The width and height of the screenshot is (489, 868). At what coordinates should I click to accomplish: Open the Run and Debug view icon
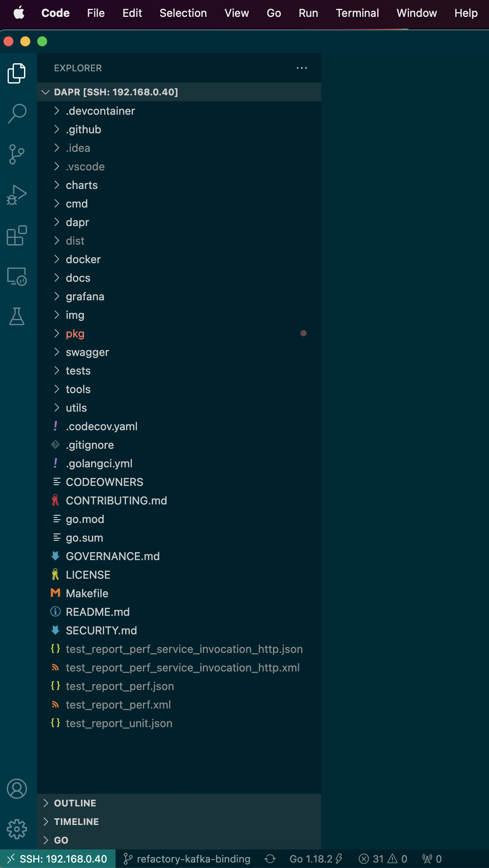click(17, 195)
